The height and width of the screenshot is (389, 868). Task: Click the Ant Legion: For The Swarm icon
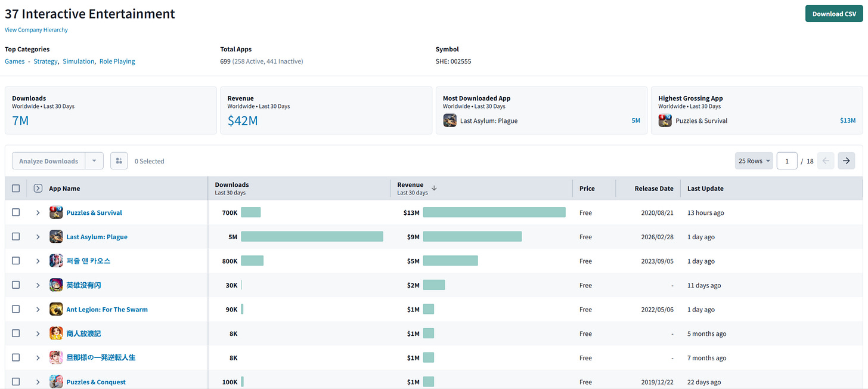[x=56, y=309]
